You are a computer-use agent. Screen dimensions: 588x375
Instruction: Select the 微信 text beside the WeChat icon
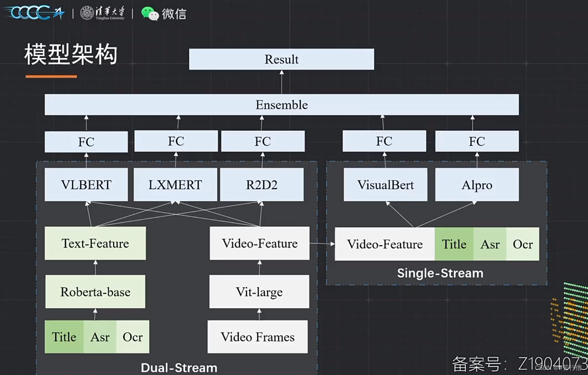click(174, 14)
